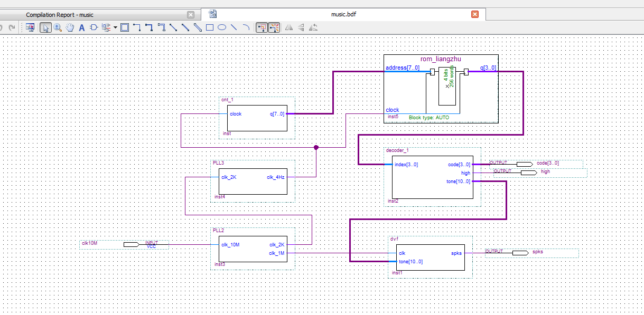
Task: Pick the Orthogonal Node tool
Action: coord(137,27)
